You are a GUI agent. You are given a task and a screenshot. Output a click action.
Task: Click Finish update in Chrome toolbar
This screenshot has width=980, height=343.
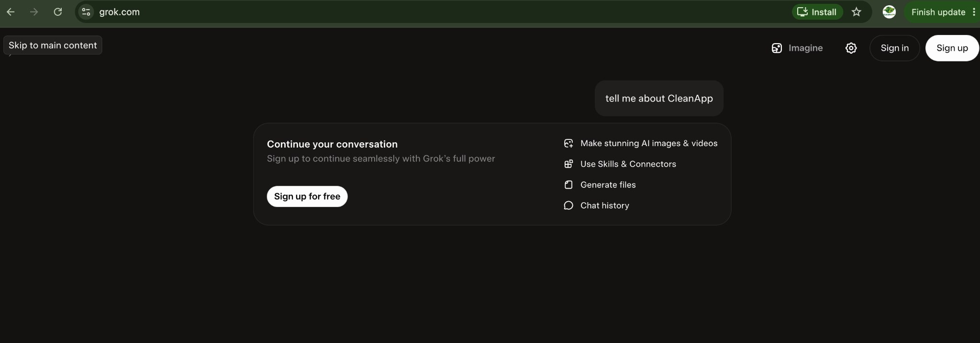[938, 12]
